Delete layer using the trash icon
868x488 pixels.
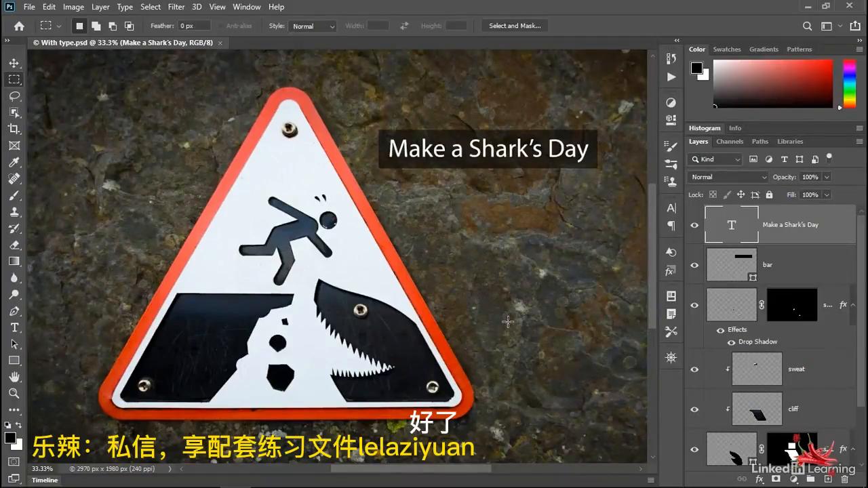[x=844, y=479]
